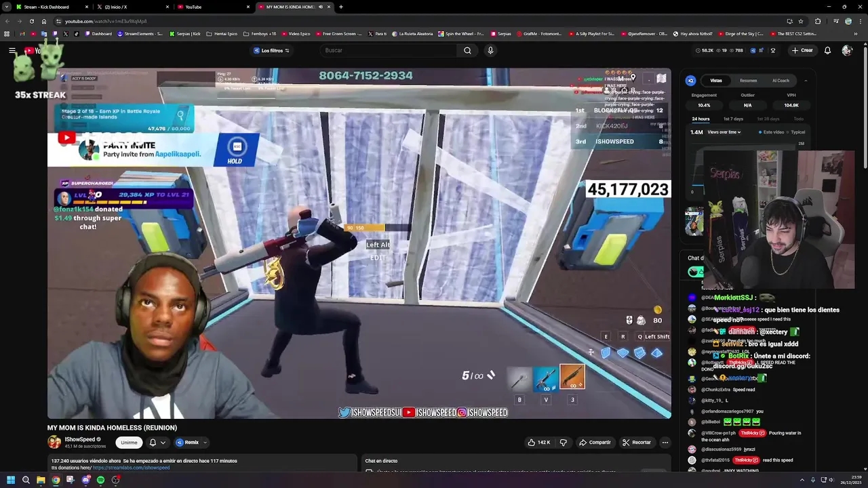
Task: Open the Serpias | Kick bookmark
Action: coord(185,34)
